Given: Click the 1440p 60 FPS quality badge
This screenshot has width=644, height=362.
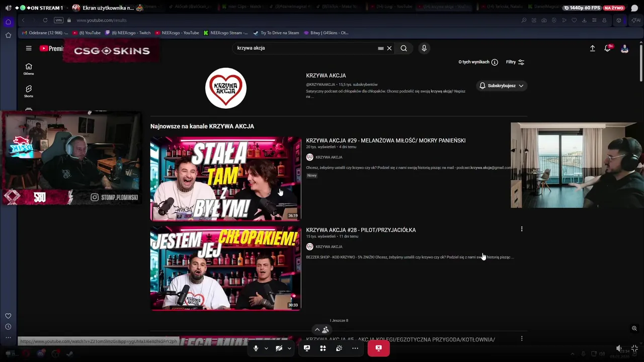Looking at the screenshot, I should [x=582, y=8].
